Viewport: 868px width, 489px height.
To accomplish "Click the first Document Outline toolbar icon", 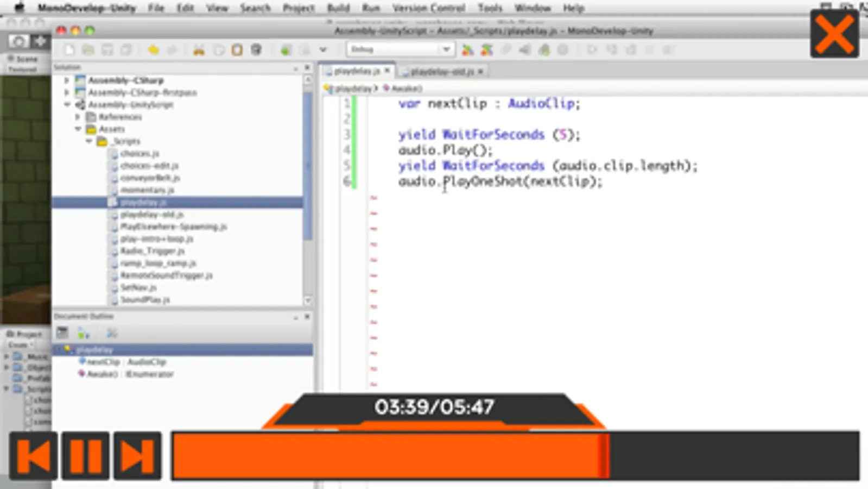I will [62, 333].
